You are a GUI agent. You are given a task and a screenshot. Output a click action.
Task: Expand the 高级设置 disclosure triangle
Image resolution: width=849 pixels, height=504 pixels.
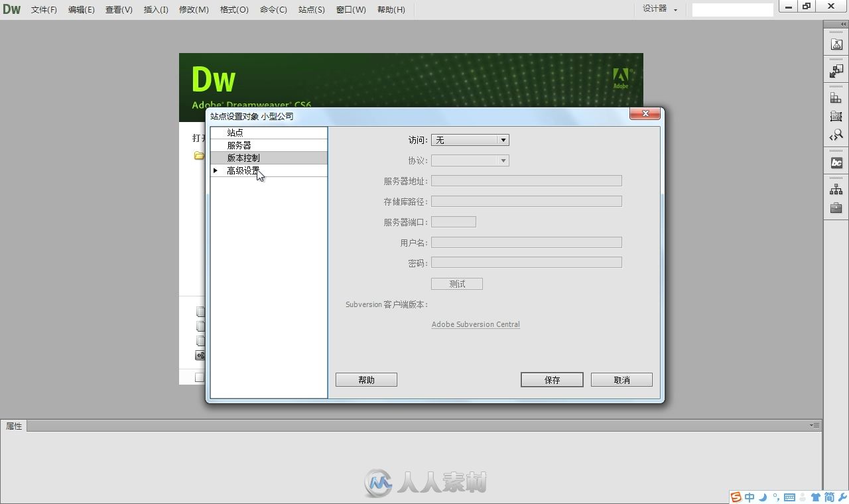[215, 170]
